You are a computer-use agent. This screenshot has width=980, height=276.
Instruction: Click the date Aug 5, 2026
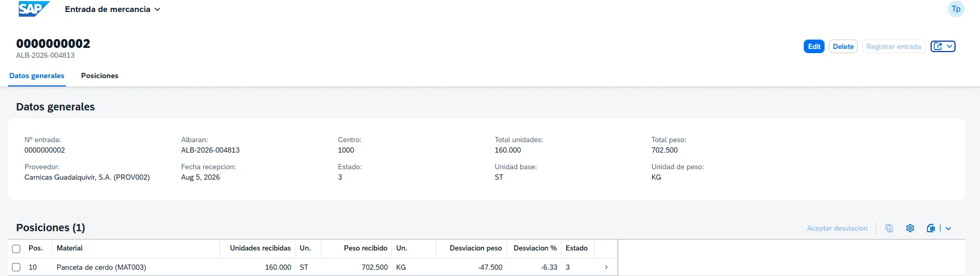(x=200, y=177)
